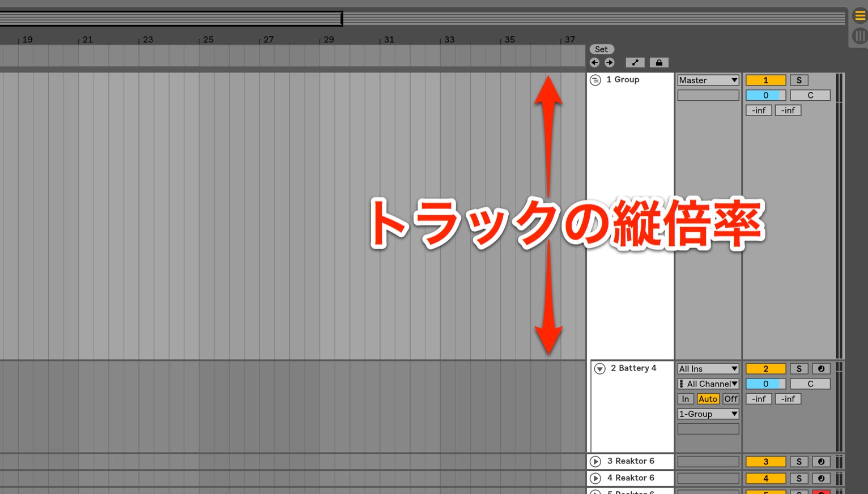Select the 4 Reaktor 6 track title

631,478
